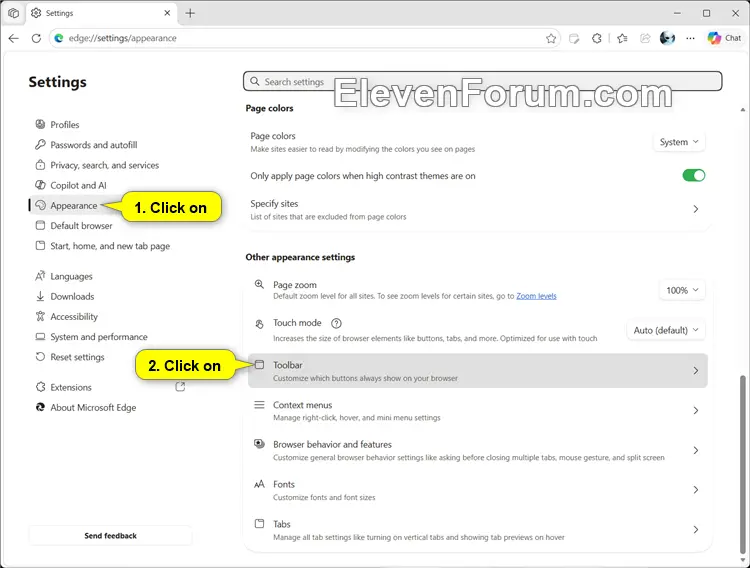This screenshot has width=750, height=568.
Task: Expand Browser behavior and features chevron
Action: [695, 450]
